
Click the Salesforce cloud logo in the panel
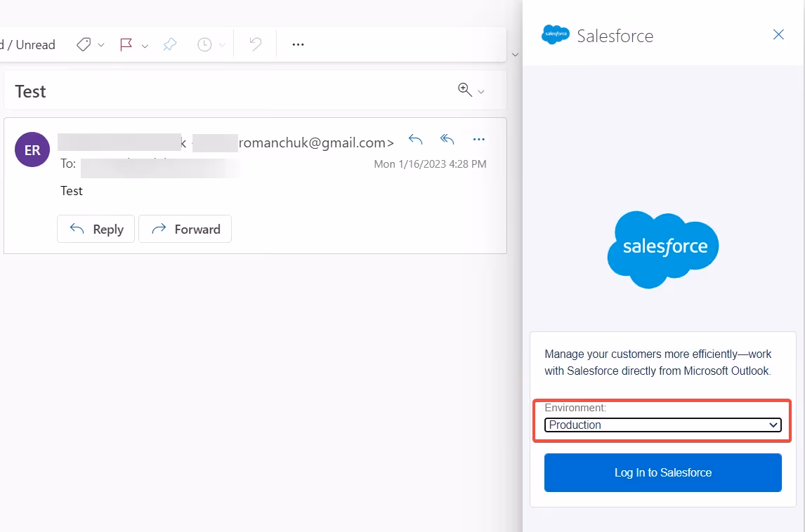click(662, 249)
